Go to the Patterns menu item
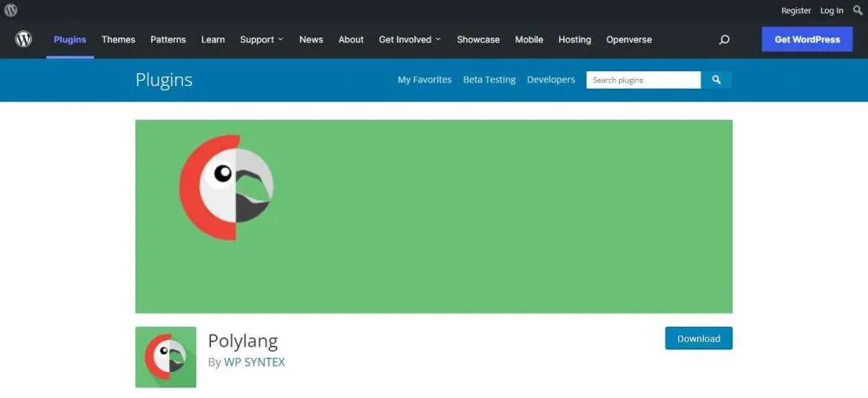The image size is (868, 398). 168,40
